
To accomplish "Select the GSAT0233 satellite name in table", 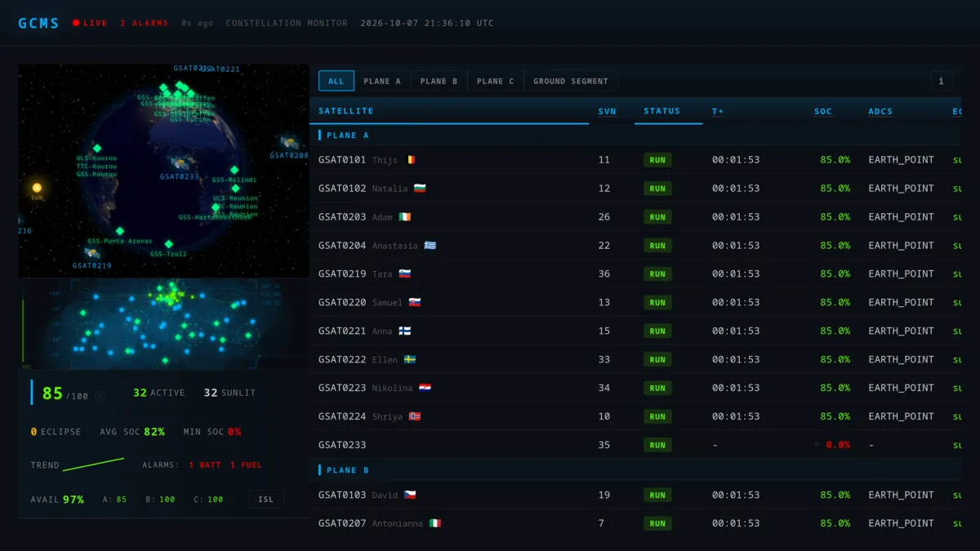I will [x=342, y=445].
